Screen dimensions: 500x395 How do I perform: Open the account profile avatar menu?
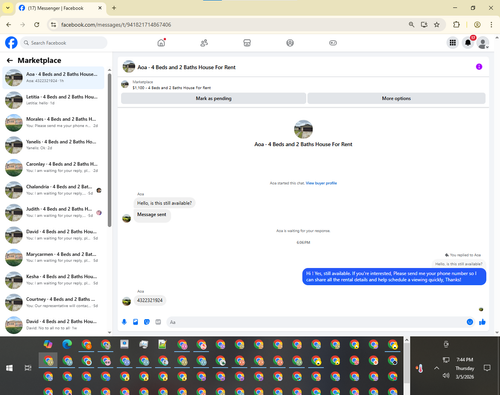(483, 43)
